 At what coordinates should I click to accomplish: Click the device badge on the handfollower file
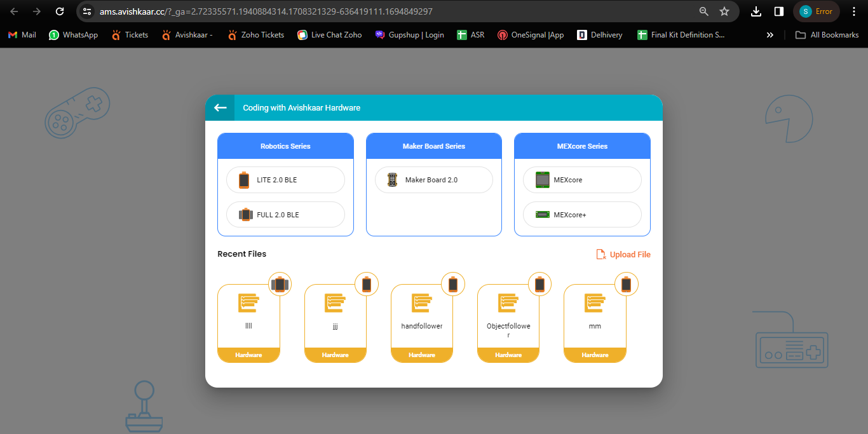(453, 285)
